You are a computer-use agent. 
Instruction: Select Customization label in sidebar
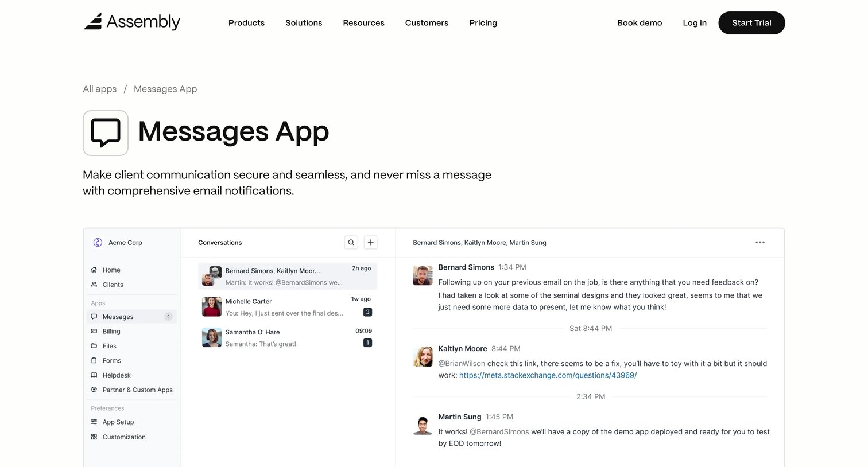(x=124, y=437)
